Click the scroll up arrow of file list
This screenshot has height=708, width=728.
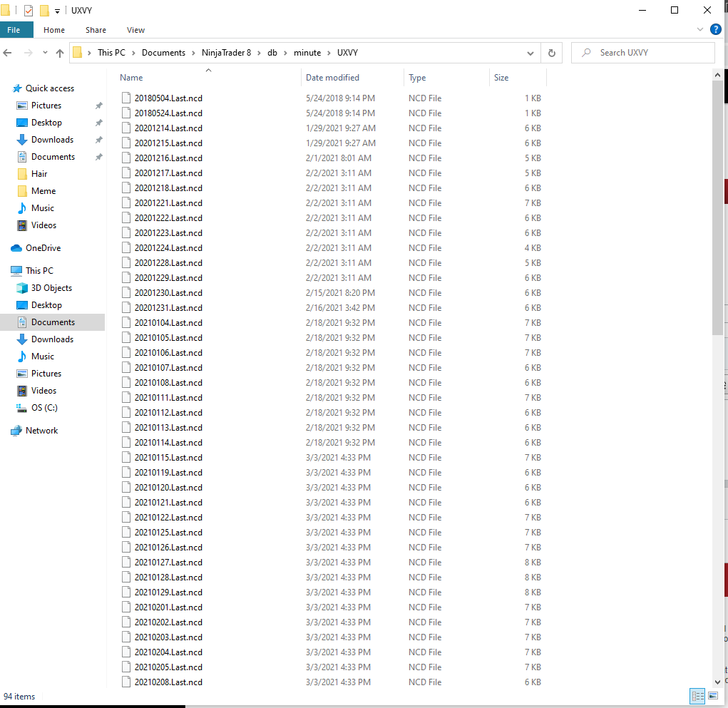pos(717,75)
